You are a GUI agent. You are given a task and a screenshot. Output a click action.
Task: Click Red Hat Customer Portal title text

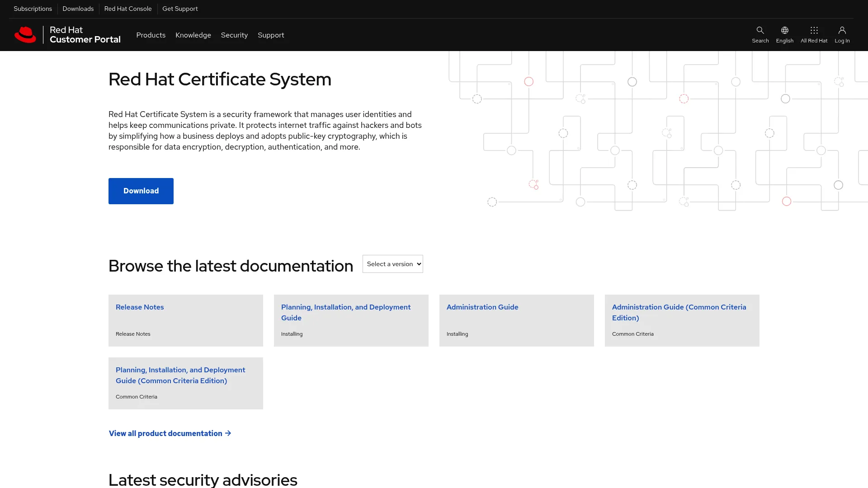click(85, 35)
